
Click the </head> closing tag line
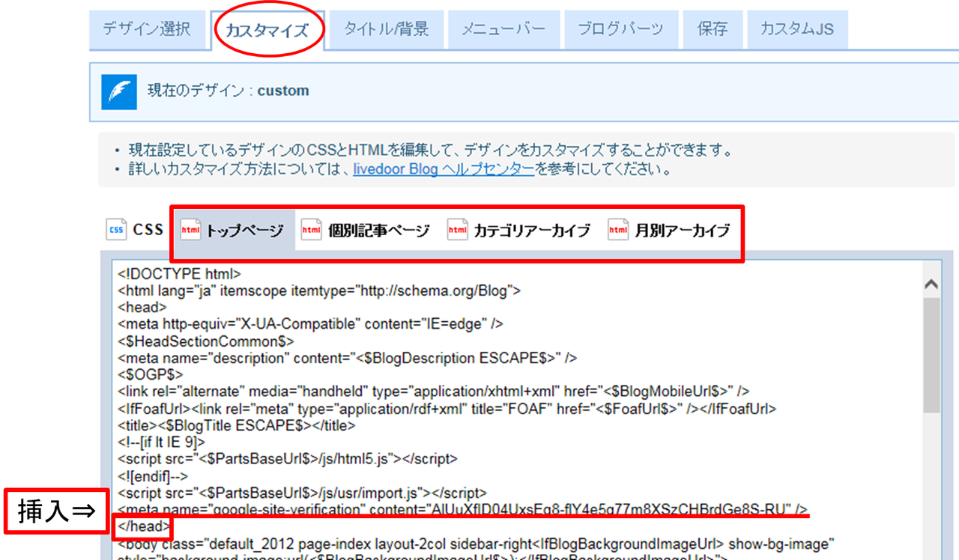[x=144, y=527]
